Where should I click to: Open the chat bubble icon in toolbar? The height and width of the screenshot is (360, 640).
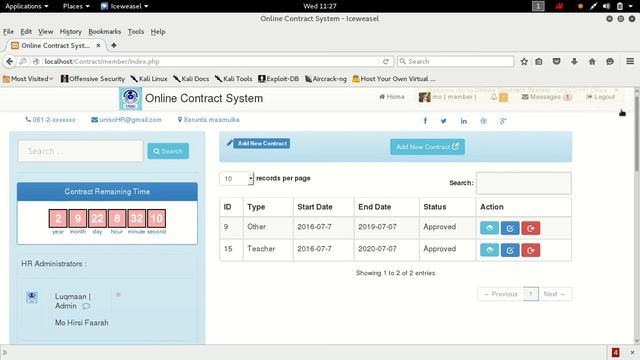coord(610,62)
